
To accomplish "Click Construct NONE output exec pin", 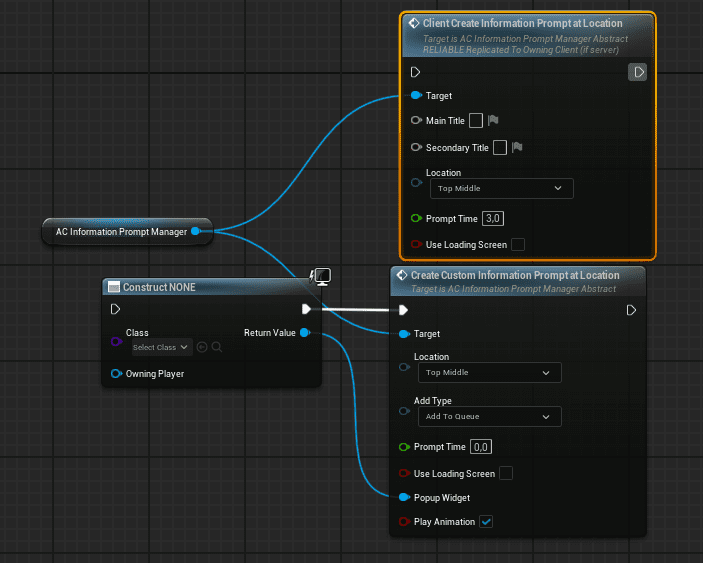I will [x=306, y=309].
